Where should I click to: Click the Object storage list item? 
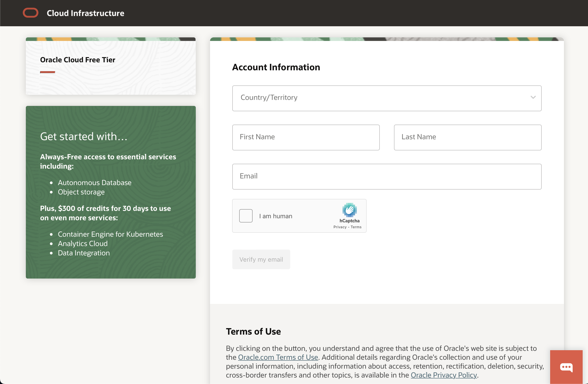(81, 192)
